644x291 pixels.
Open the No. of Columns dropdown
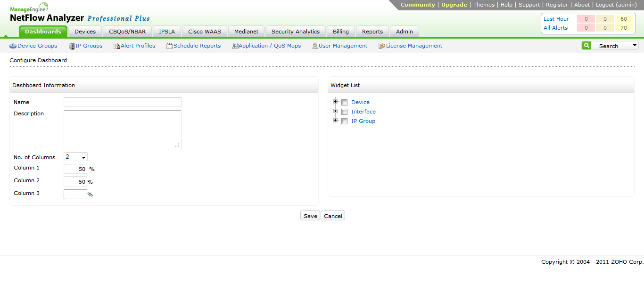tap(75, 157)
